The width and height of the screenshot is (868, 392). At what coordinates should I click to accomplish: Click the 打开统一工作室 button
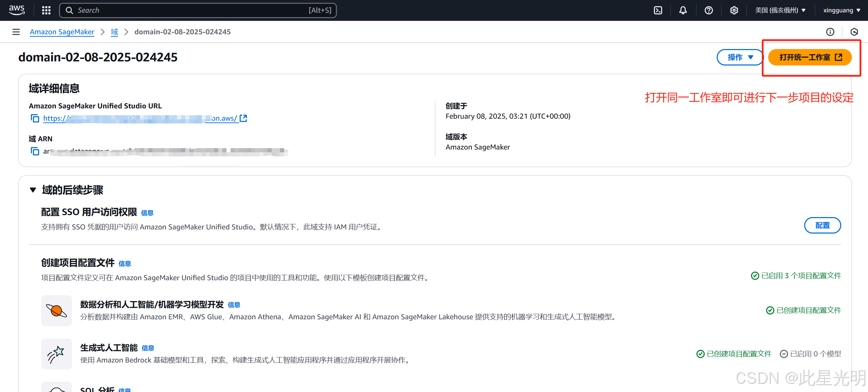click(810, 57)
